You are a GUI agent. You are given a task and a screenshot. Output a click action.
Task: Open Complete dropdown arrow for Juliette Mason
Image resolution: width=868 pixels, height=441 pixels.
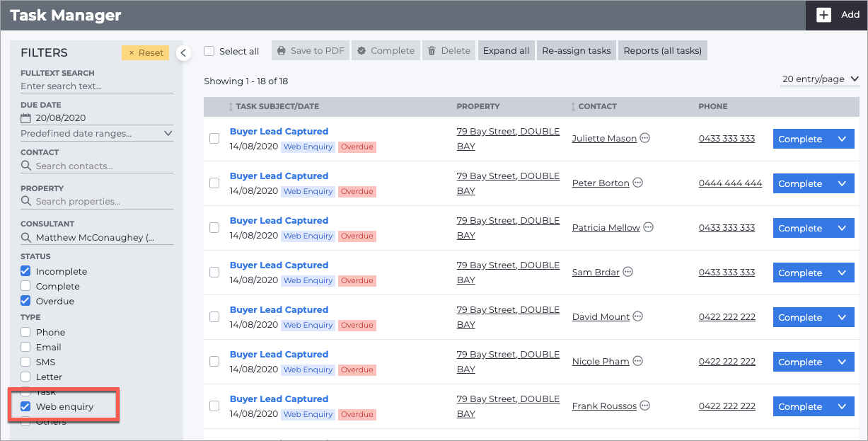[x=842, y=139]
